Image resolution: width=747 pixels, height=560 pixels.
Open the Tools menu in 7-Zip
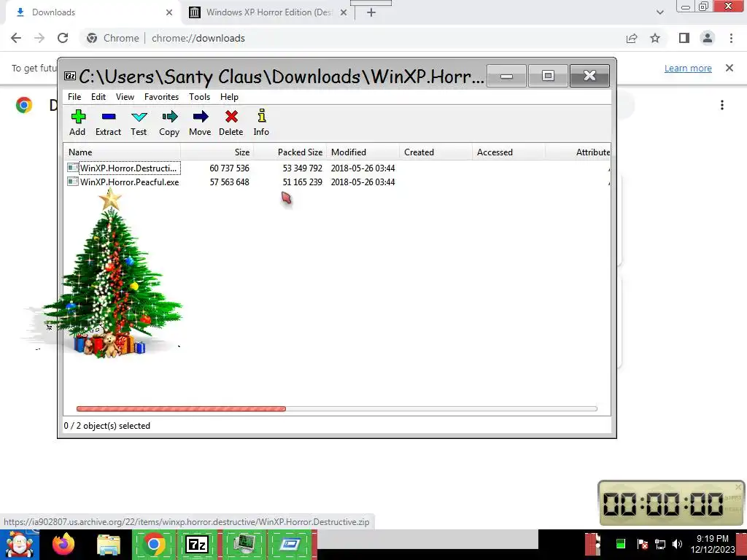coord(199,97)
